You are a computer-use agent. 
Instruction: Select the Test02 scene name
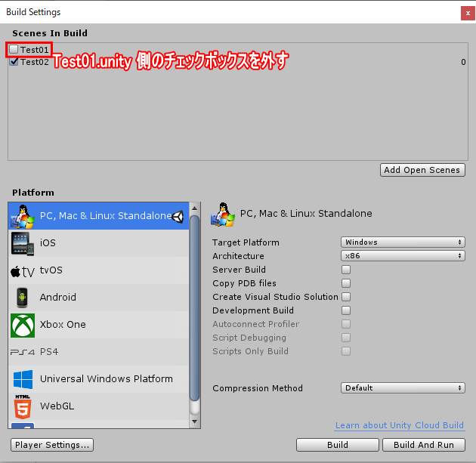click(35, 62)
